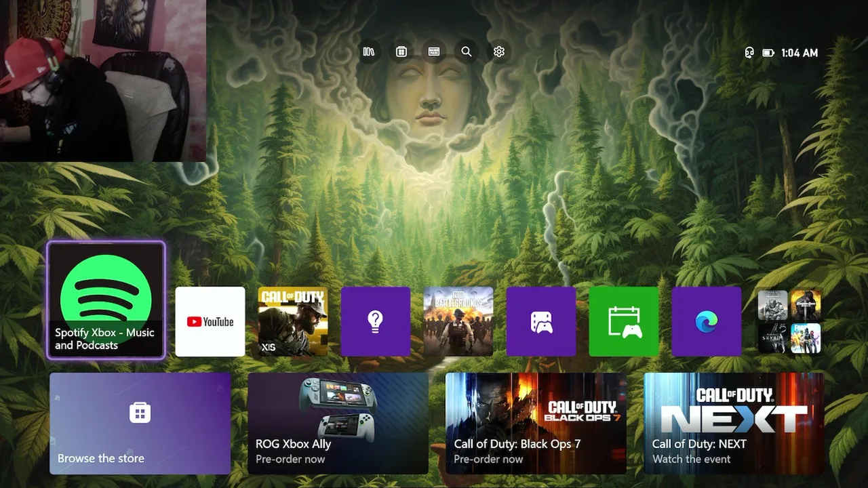Select the Halo game thumbnail in group
The width and height of the screenshot is (868, 488).
click(x=772, y=305)
